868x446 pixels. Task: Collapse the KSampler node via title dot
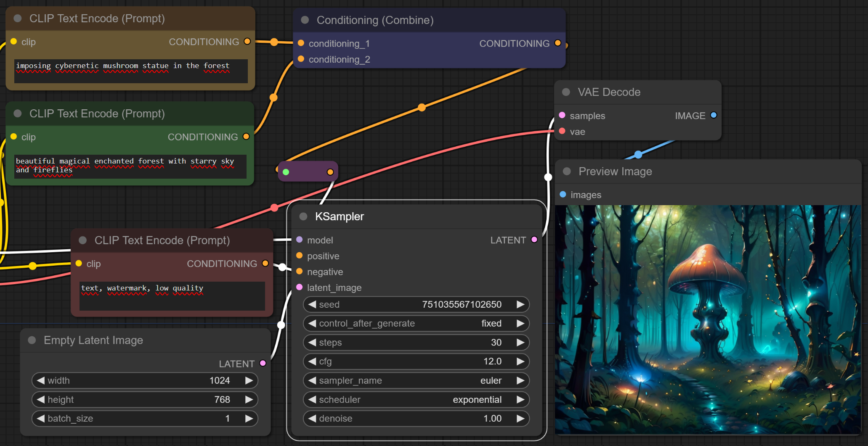click(303, 216)
